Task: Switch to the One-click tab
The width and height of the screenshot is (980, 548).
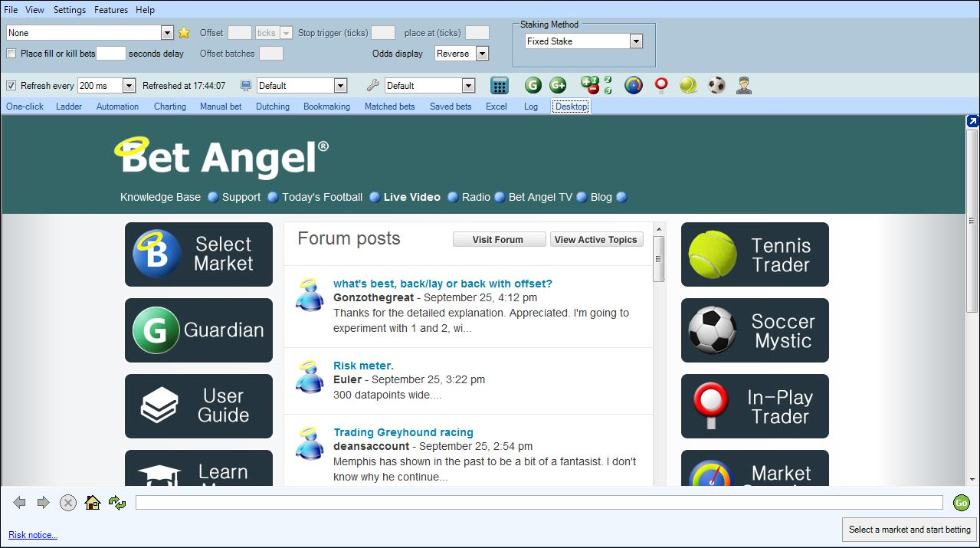Action: (25, 107)
